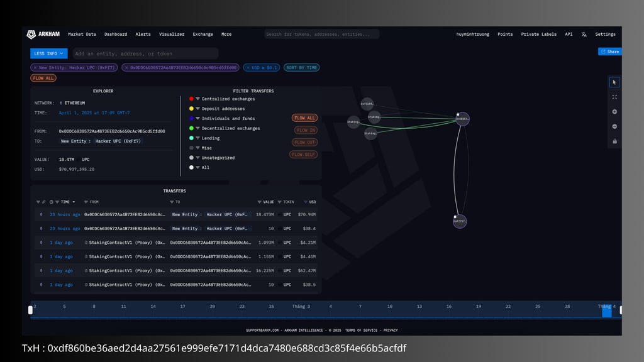Image resolution: width=644 pixels, height=362 pixels.
Task: Toggle the Lending teal filter dot
Action: pyautogui.click(x=191, y=138)
